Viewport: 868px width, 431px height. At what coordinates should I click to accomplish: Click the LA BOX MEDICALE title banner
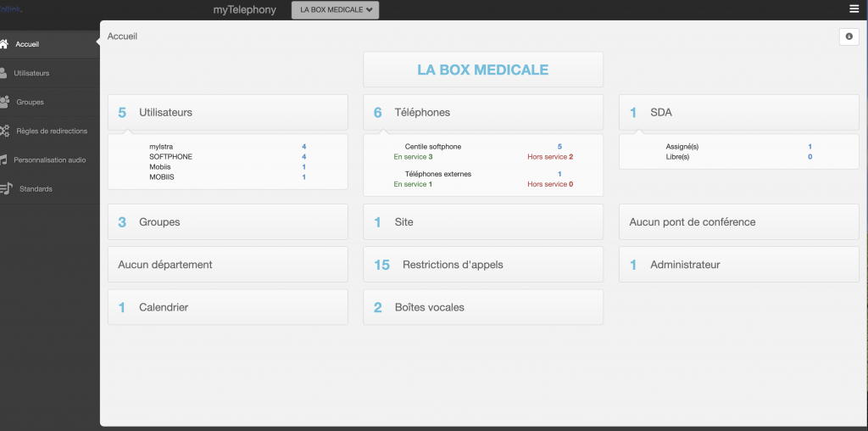click(482, 70)
